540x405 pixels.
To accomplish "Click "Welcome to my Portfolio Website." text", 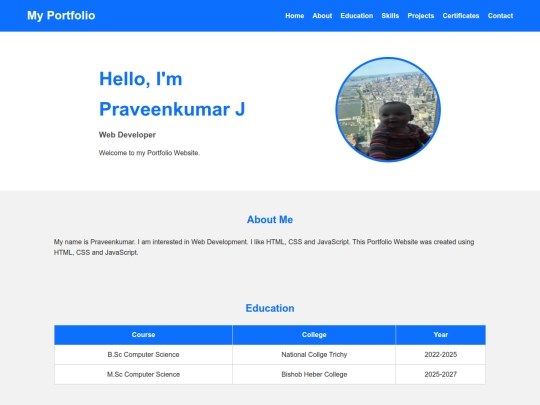I will click(x=149, y=153).
